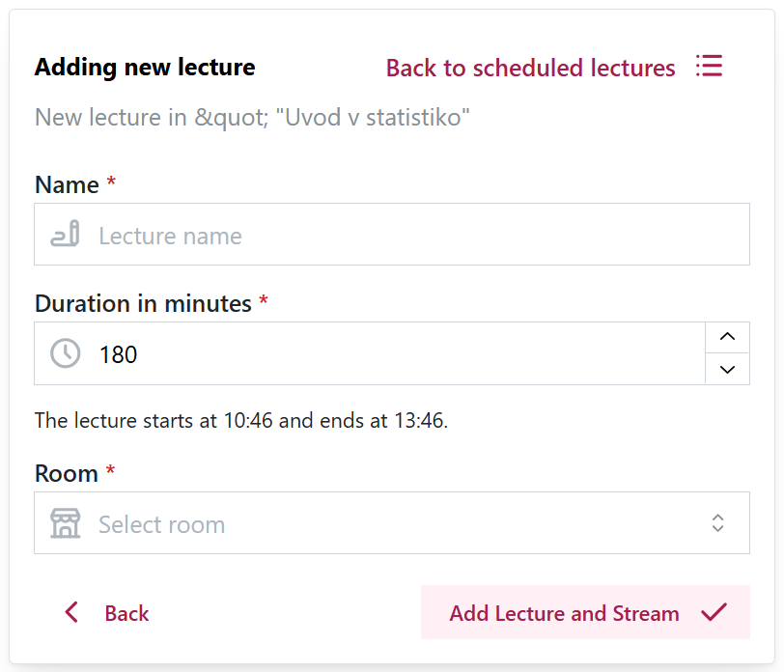The width and height of the screenshot is (784, 672).
Task: Click the Adding new lecture heading
Action: point(145,67)
